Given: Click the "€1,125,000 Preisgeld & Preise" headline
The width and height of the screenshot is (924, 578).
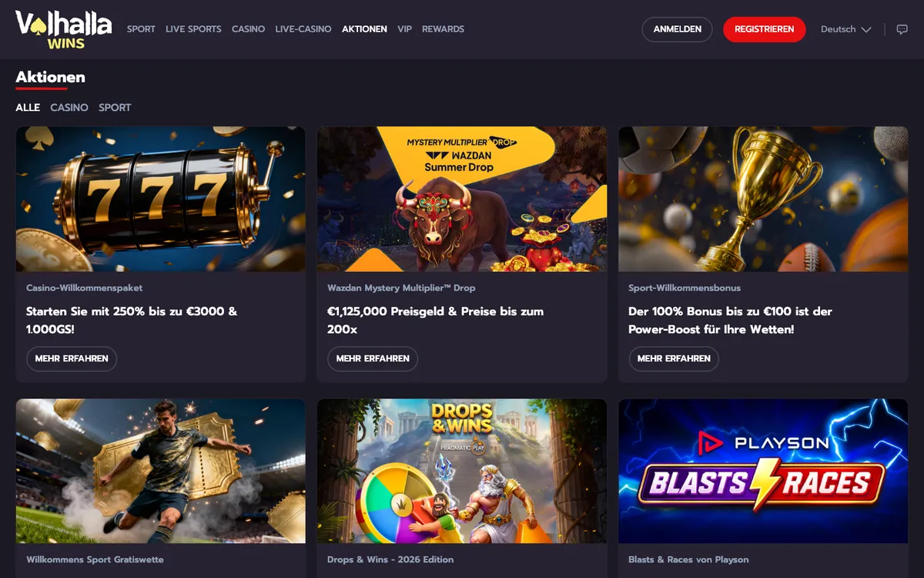Looking at the screenshot, I should tap(435, 321).
